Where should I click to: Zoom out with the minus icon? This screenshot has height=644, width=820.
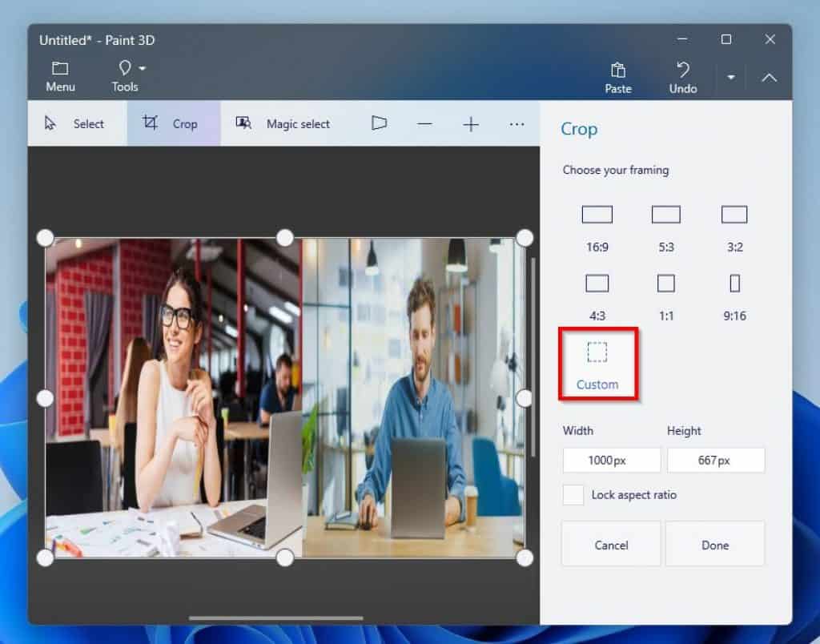click(424, 124)
